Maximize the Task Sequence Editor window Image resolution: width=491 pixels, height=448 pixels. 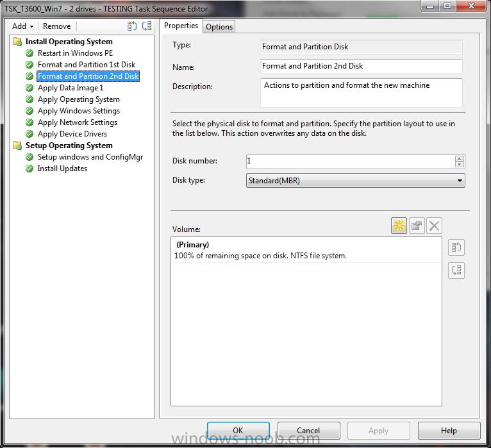pos(448,6)
